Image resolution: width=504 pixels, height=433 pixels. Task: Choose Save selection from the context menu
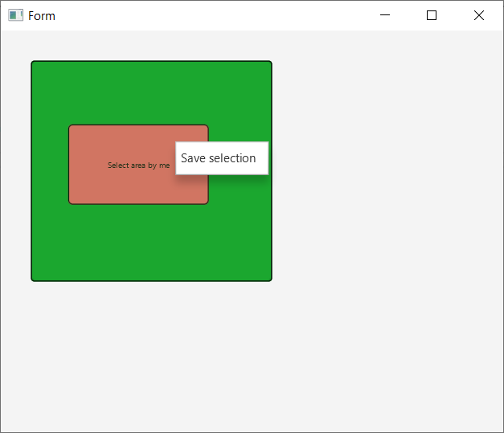tap(222, 158)
